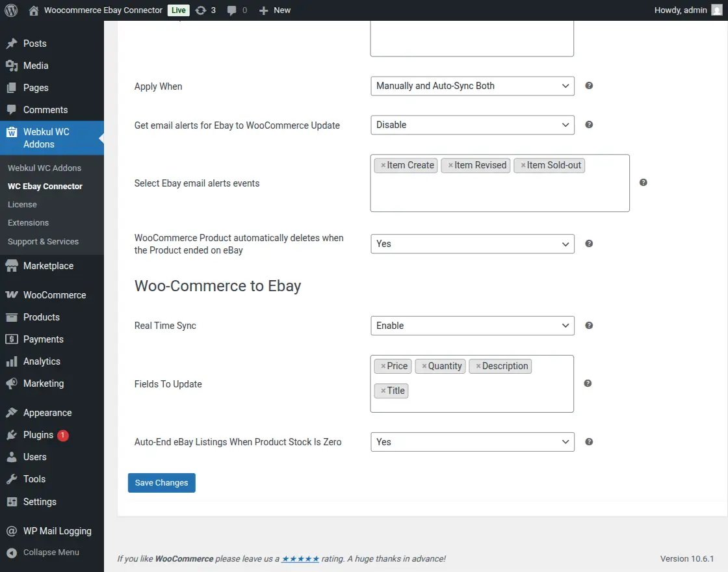Click the Live status badge
Viewport: 728px width, 572px height.
pyautogui.click(x=179, y=10)
